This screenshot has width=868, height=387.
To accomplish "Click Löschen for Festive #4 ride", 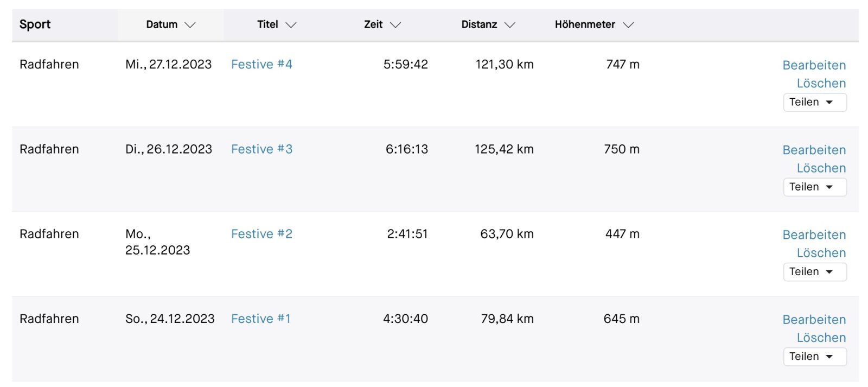I will (x=821, y=84).
